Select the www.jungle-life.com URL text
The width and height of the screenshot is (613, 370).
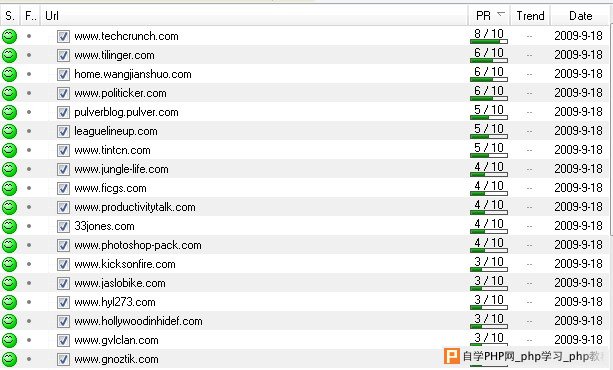tap(122, 169)
